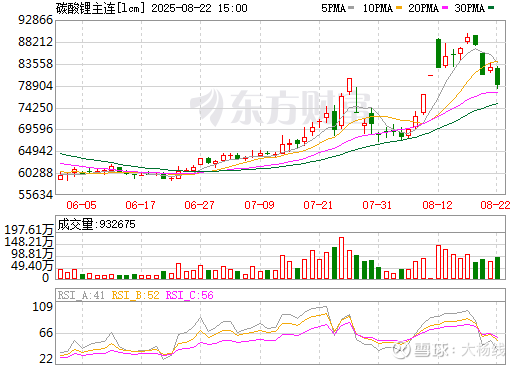Select the 碳酸锂主连 chart title

85,8
